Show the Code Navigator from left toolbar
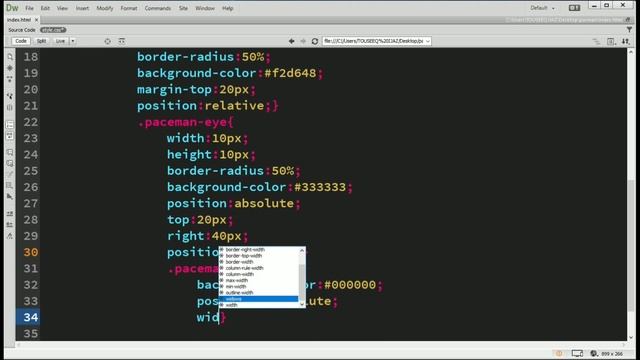 [10, 68]
